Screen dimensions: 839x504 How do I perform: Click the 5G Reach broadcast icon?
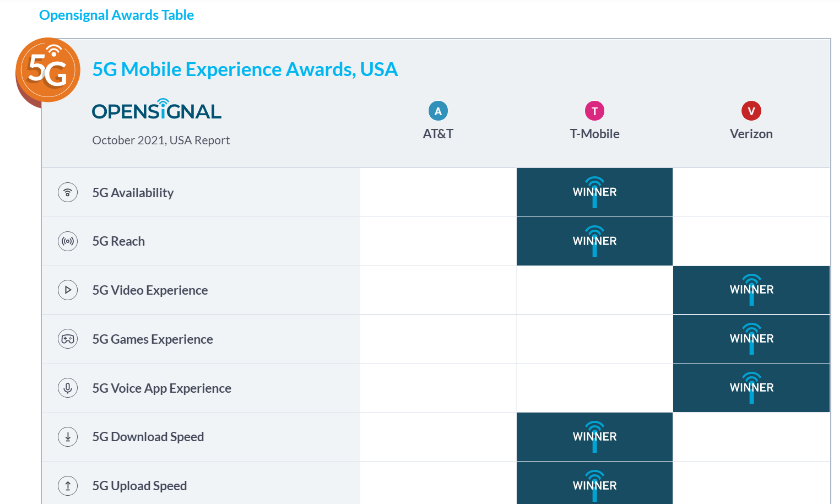(x=68, y=241)
